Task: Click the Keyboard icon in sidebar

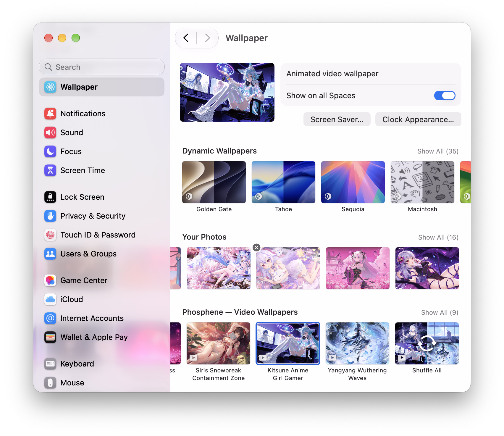Action: point(50,364)
